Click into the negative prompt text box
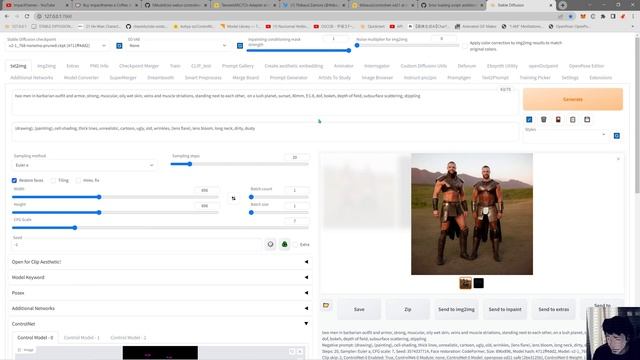 (265, 132)
